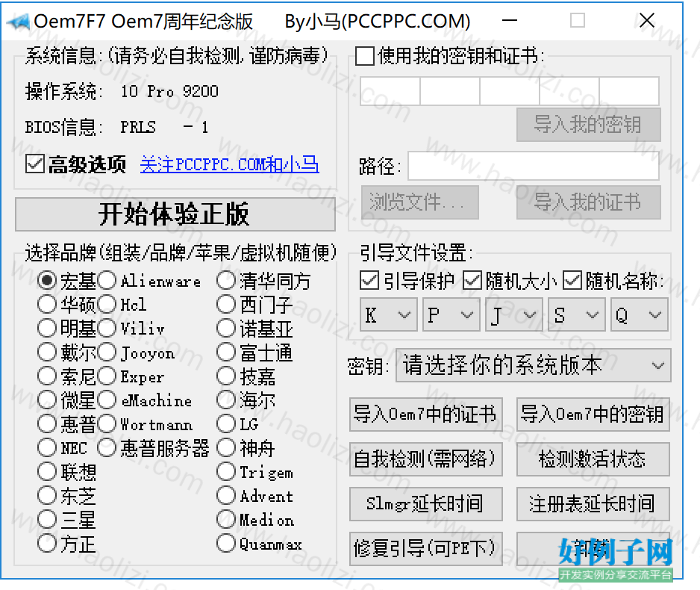The width and height of the screenshot is (700, 590).
Task: Toggle the 随机大小 checkbox
Action: [x=472, y=281]
